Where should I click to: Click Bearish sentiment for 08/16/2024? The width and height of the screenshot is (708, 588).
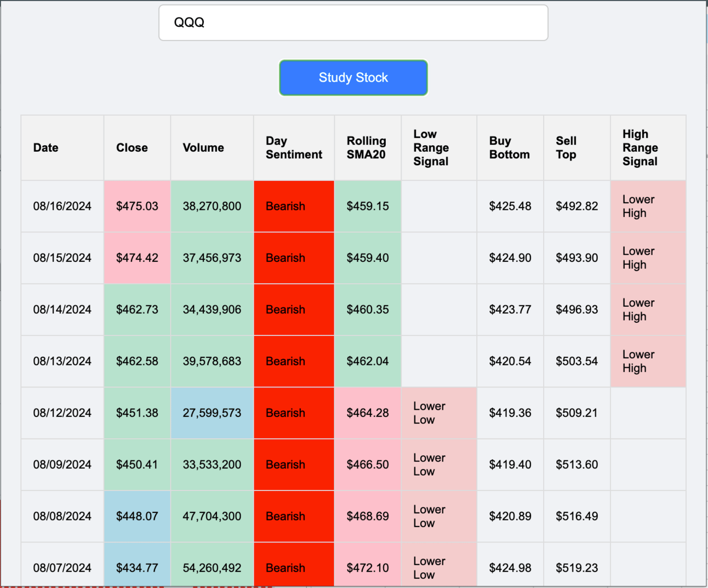coord(294,207)
